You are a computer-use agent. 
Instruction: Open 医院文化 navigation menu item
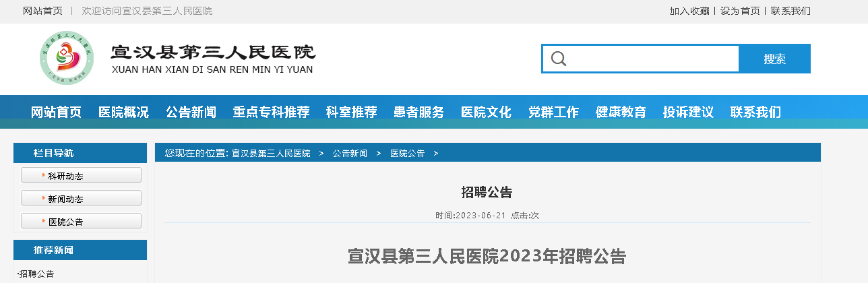(x=486, y=112)
